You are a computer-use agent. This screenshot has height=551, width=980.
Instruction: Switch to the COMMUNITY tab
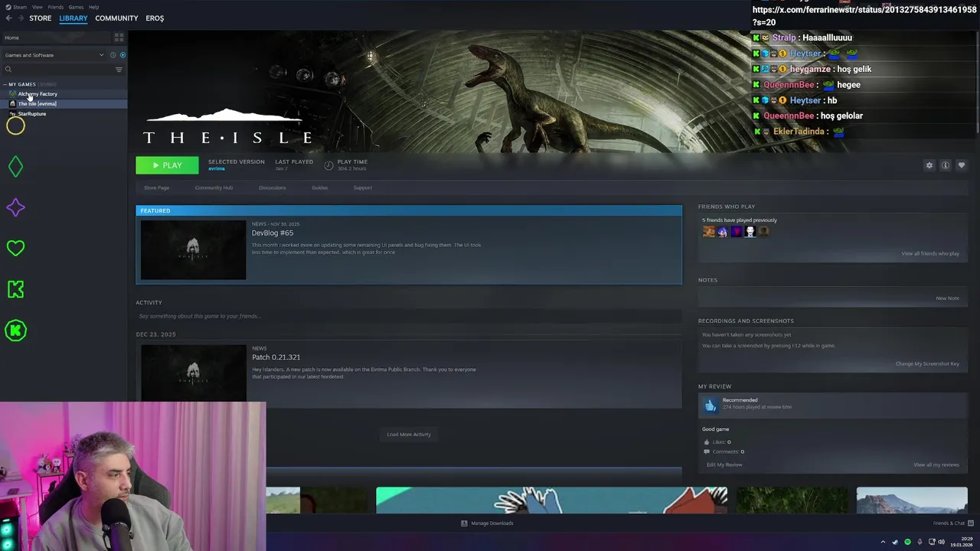pos(116,18)
